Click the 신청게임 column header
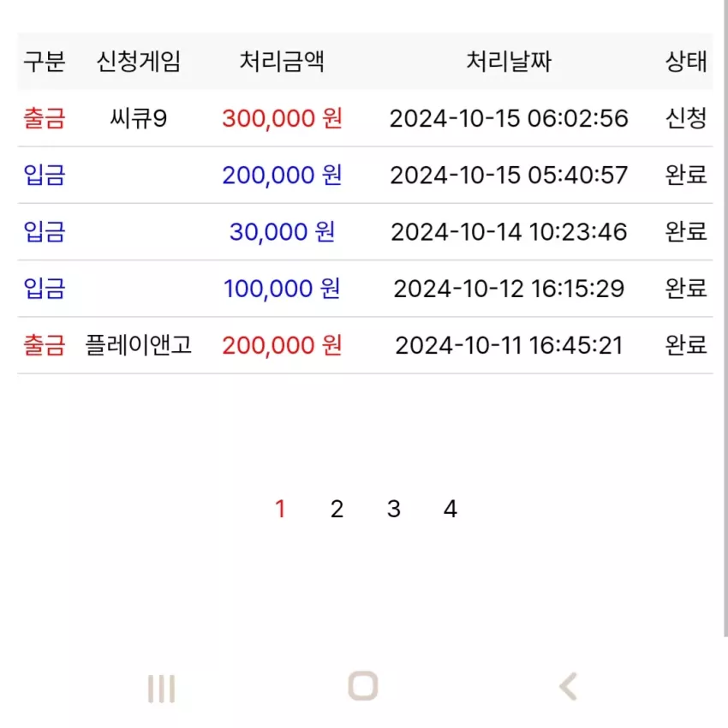728x728 pixels. tap(139, 62)
